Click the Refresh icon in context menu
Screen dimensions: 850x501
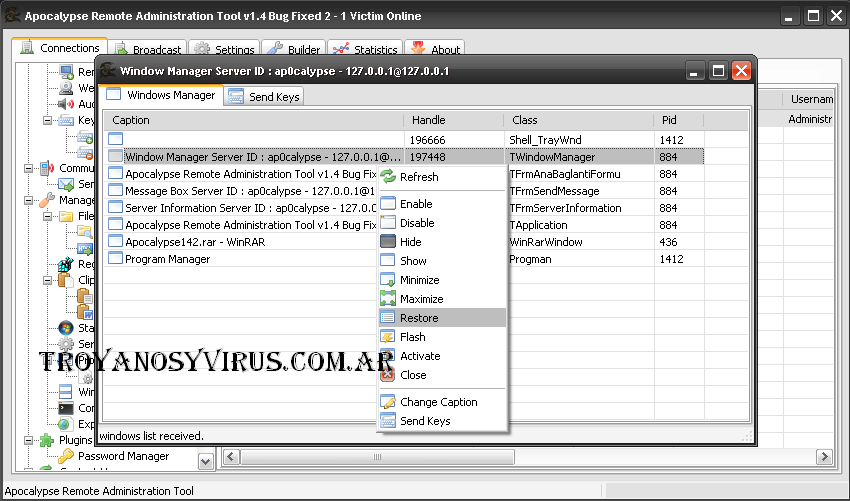pyautogui.click(x=388, y=177)
